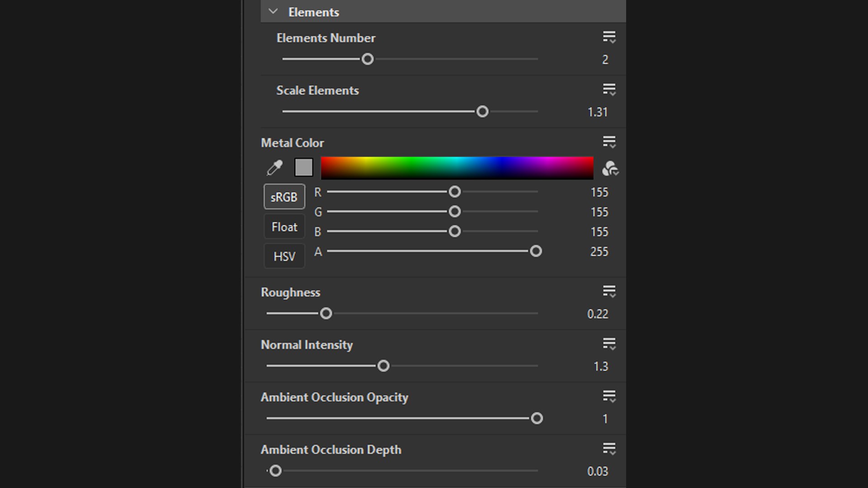Click the Alpha channel slider handle
The width and height of the screenshot is (868, 488).
(536, 251)
